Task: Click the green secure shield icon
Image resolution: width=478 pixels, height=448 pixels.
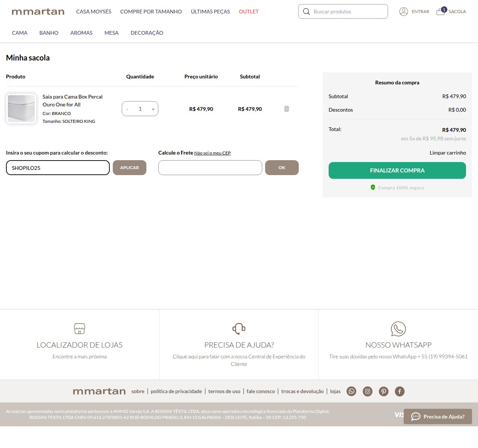Action: (x=373, y=187)
